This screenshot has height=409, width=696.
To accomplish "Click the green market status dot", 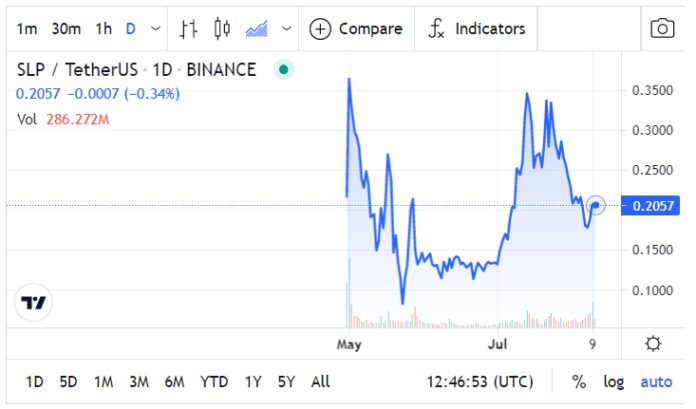I will [284, 70].
